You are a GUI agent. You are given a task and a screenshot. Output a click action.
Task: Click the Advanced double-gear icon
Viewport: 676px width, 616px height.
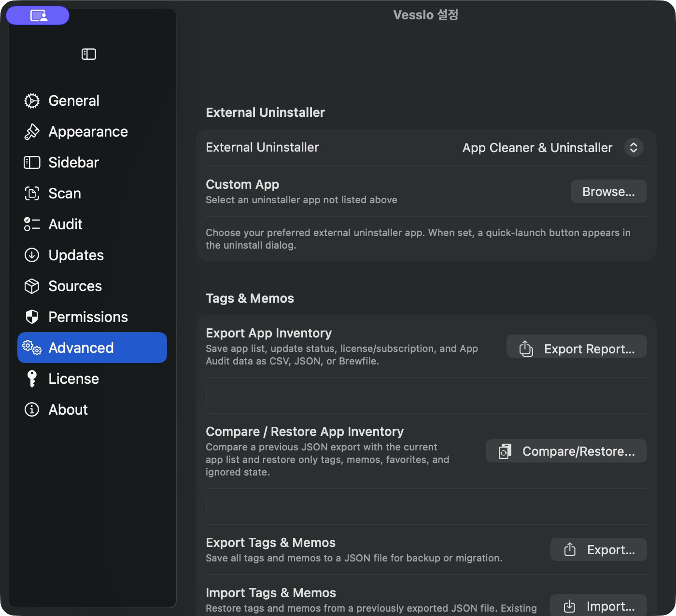point(32,348)
